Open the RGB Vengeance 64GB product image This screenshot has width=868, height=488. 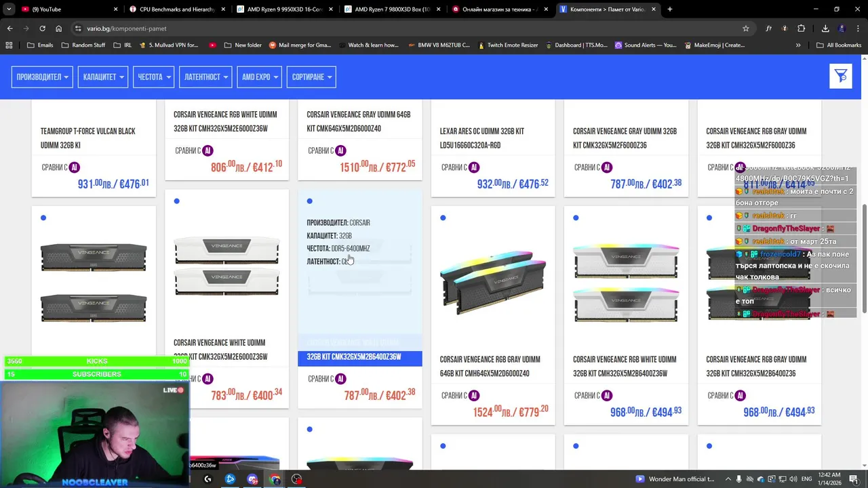(x=493, y=283)
